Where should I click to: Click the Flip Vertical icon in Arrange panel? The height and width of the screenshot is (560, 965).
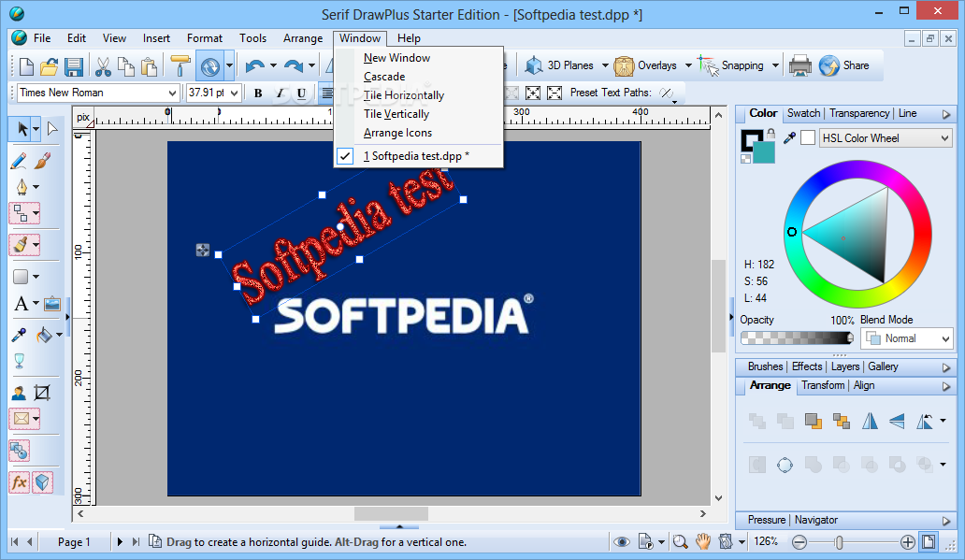pos(897,421)
